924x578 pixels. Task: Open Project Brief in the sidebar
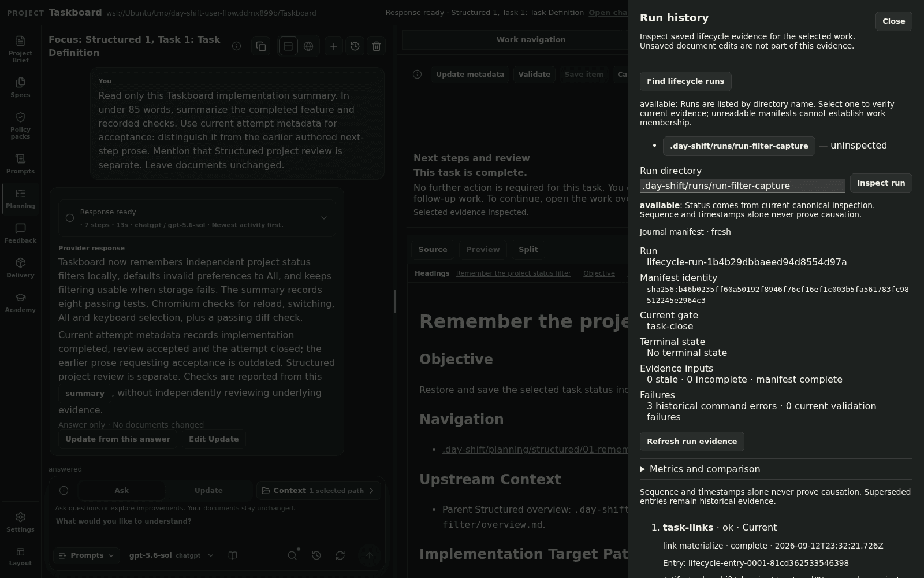tap(20, 49)
